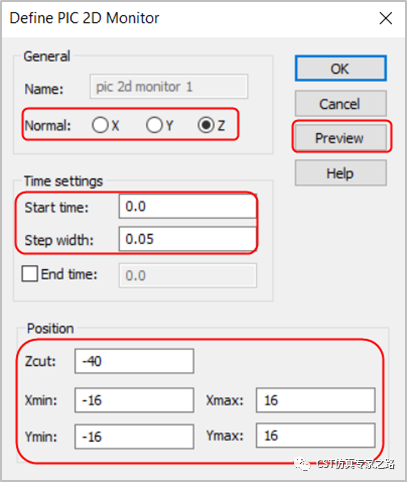Click the Xmin input field

(x=134, y=400)
